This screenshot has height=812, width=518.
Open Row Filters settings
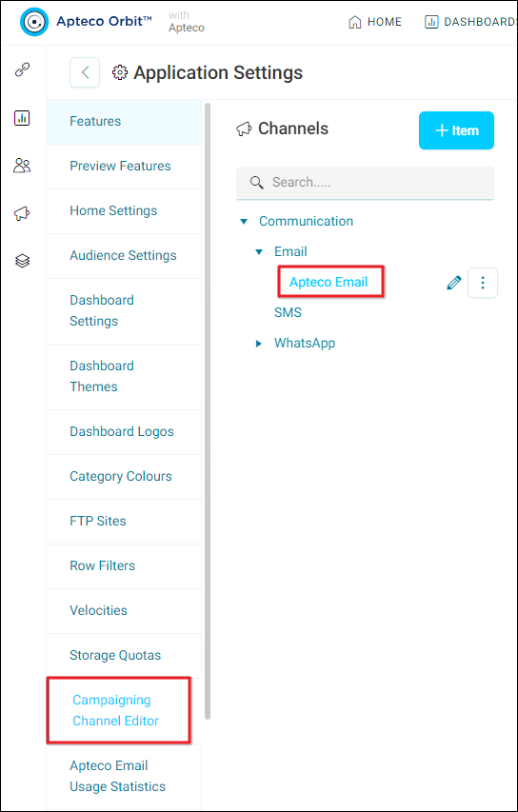tap(124, 566)
